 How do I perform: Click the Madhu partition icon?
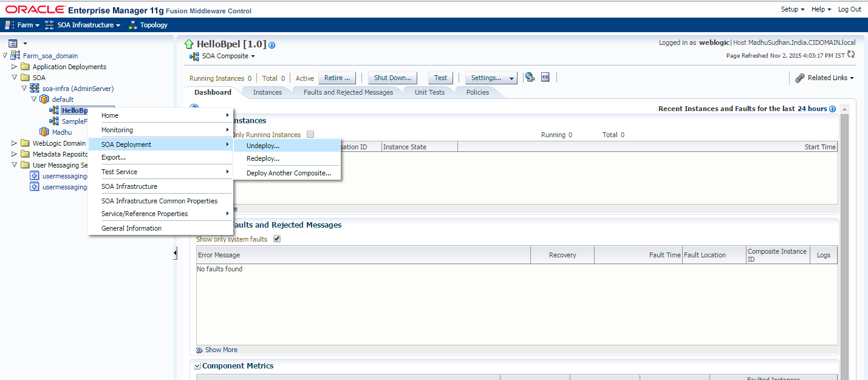[44, 132]
